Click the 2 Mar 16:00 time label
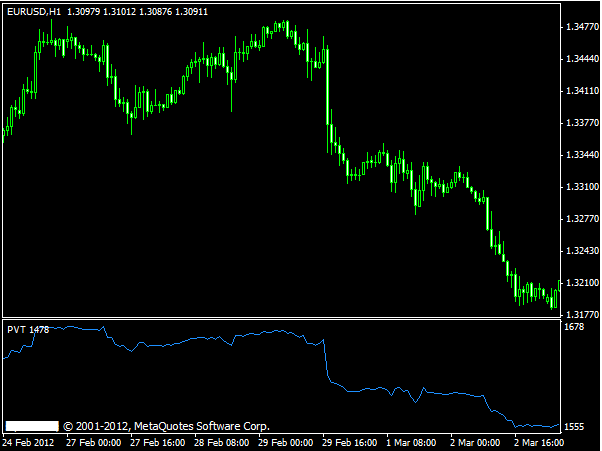Viewport: 602px width, 451px height. click(539, 443)
